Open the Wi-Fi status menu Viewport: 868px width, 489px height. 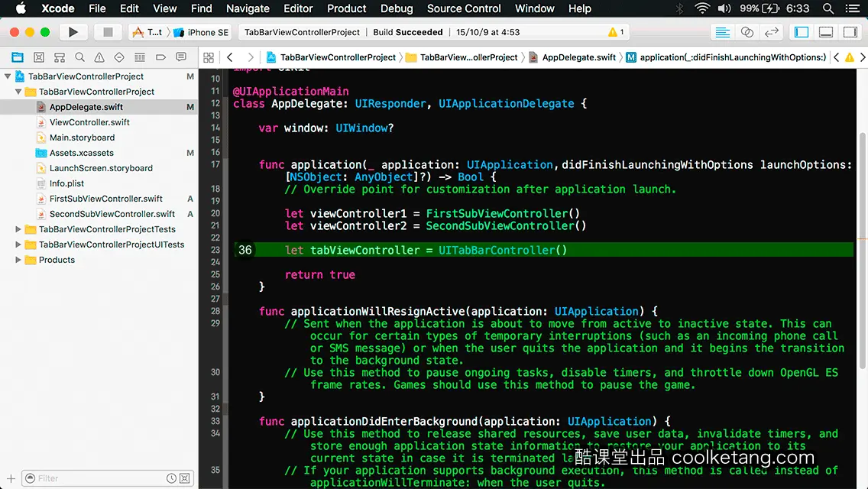point(702,8)
